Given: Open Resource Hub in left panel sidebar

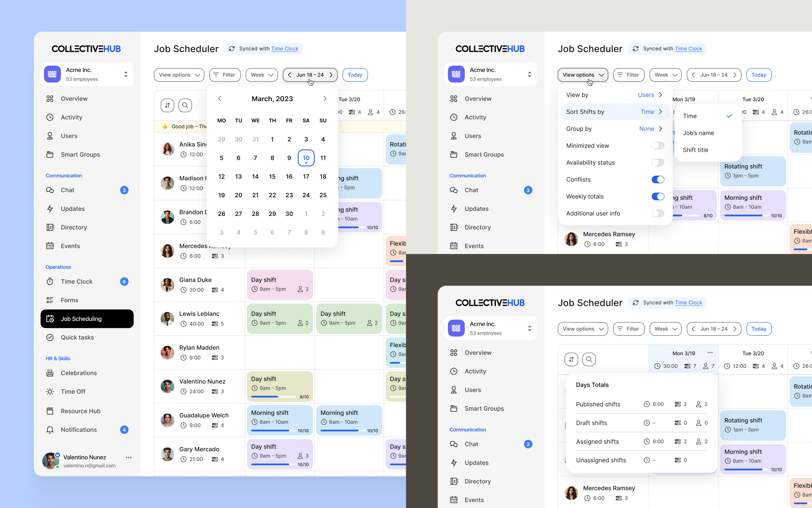Looking at the screenshot, I should [87, 411].
